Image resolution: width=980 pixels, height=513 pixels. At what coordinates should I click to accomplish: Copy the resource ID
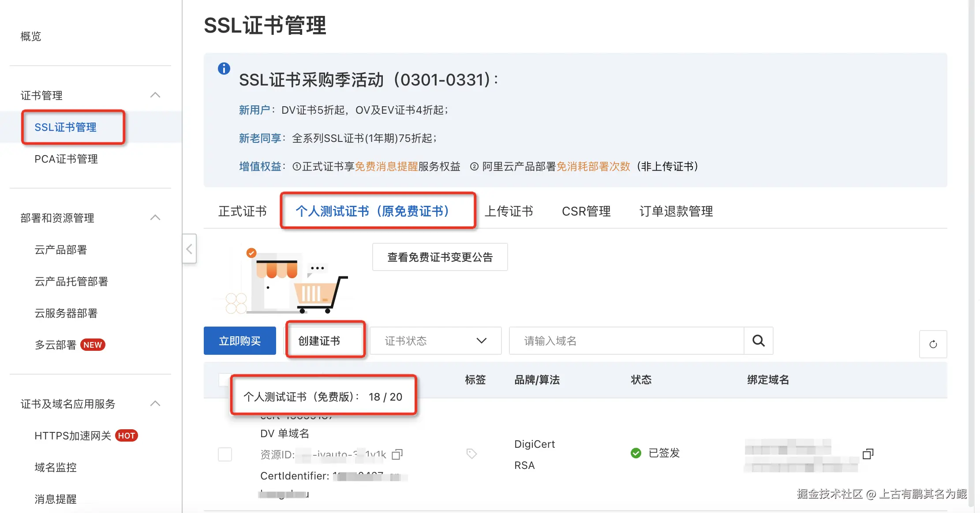coord(397,454)
